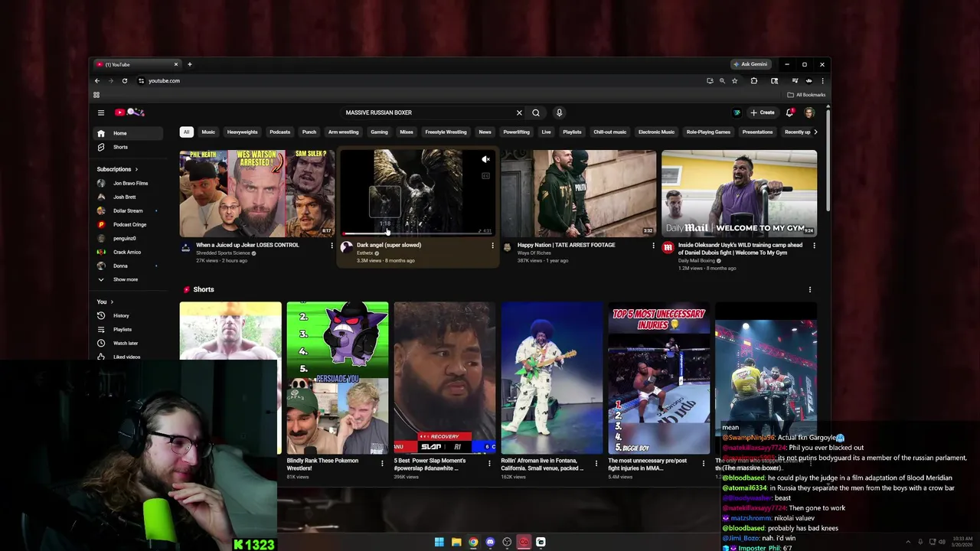980x551 pixels.
Task: Expand Show more subscriptions
Action: [x=126, y=279]
